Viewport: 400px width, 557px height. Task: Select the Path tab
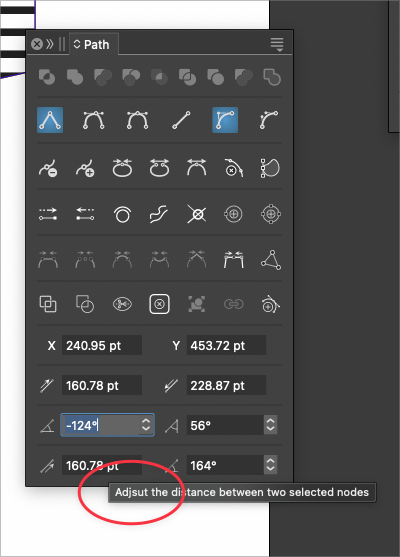pos(92,45)
